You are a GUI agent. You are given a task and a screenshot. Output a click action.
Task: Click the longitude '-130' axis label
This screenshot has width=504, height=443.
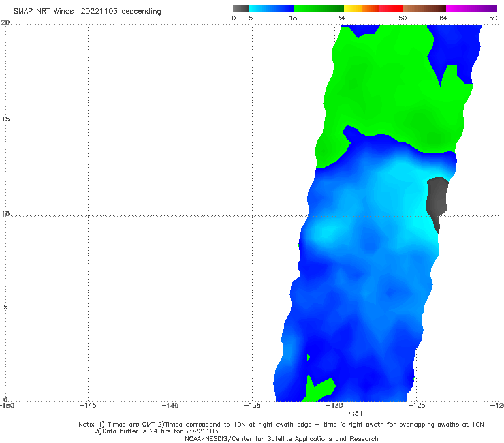click(334, 406)
